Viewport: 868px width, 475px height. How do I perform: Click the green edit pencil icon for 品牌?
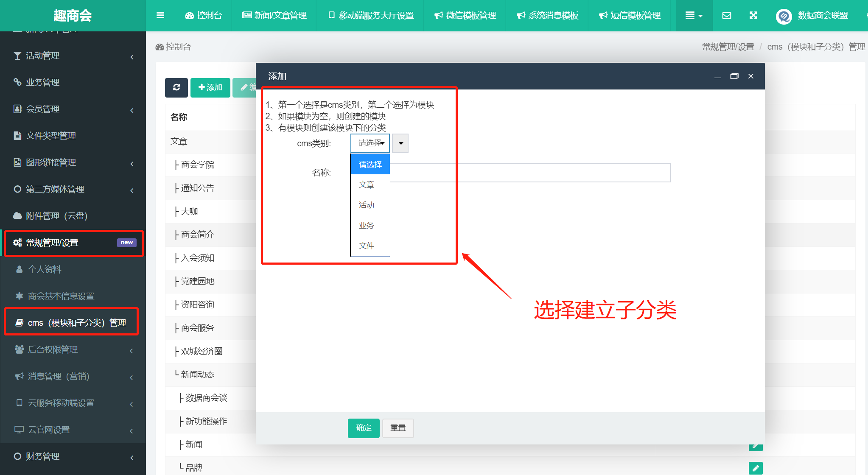(x=755, y=468)
